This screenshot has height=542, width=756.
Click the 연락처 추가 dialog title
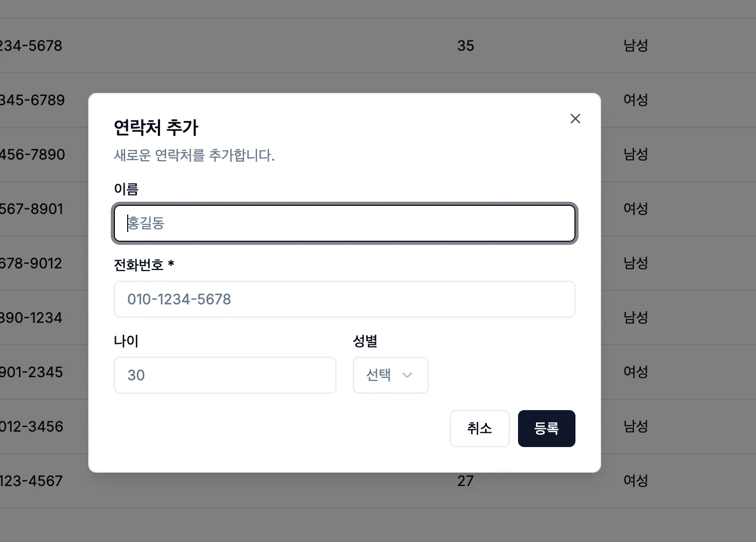[x=156, y=127]
